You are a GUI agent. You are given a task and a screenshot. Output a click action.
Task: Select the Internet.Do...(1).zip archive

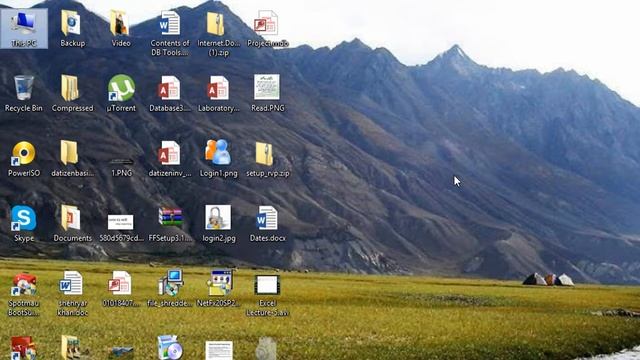tap(218, 33)
